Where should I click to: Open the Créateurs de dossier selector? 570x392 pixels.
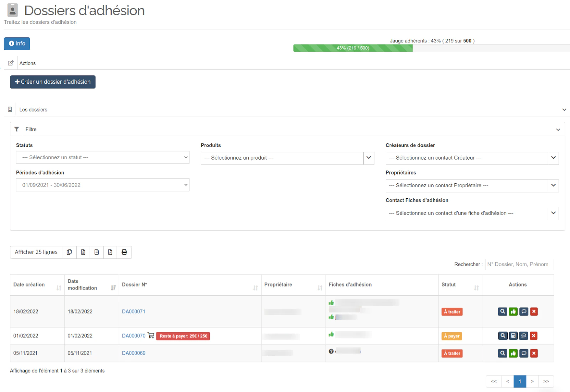(472, 158)
